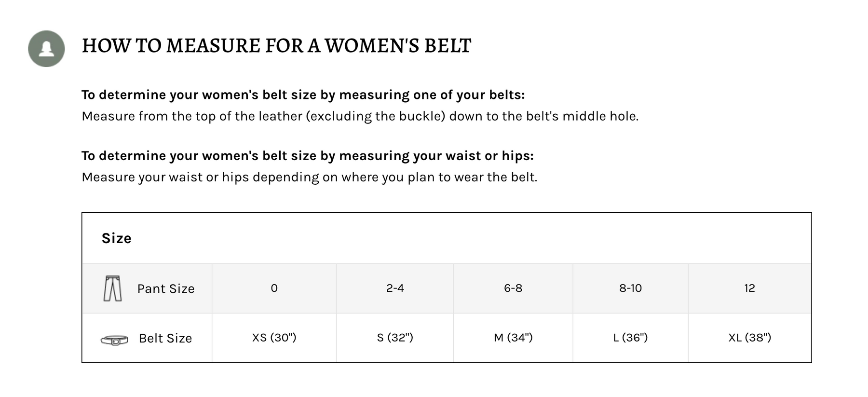Click the pants icon beside Pant Size
Image resolution: width=868 pixels, height=397 pixels.
point(112,288)
